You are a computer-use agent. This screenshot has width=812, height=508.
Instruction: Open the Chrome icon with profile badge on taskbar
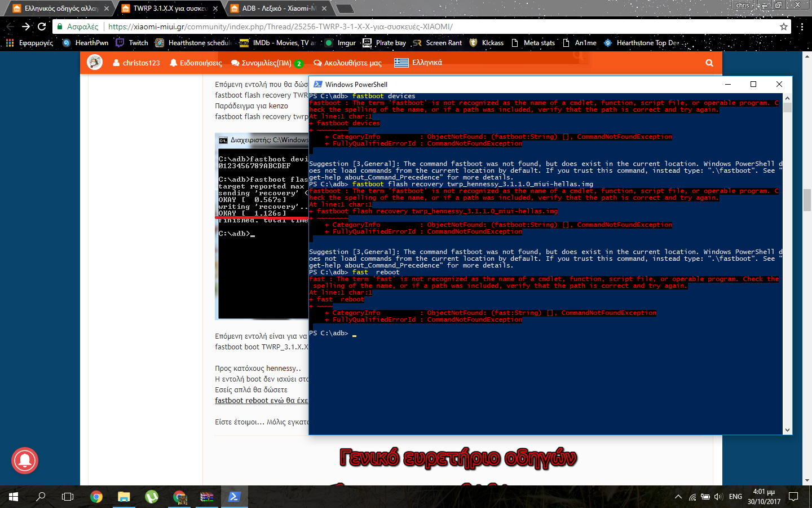179,497
